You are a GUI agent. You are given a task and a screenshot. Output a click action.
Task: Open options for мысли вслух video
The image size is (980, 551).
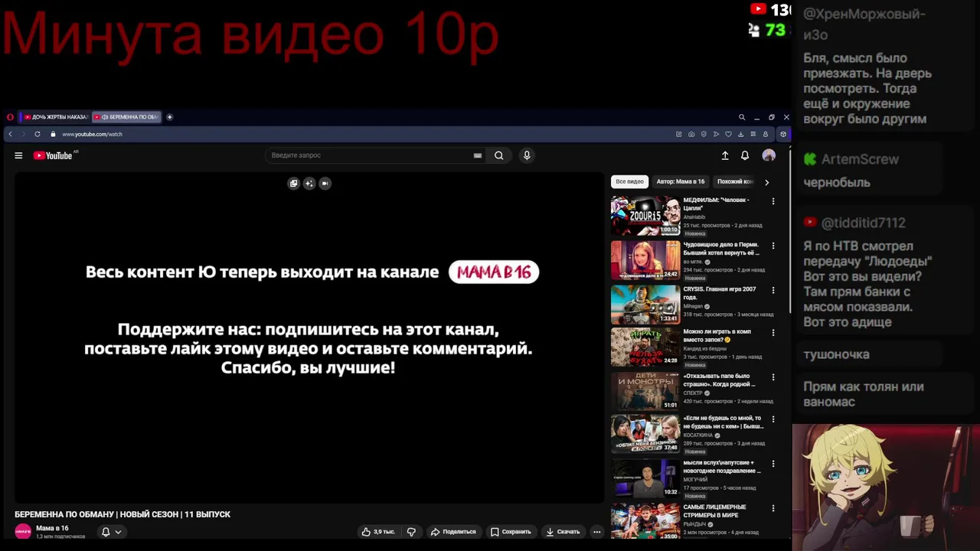pos(773,464)
